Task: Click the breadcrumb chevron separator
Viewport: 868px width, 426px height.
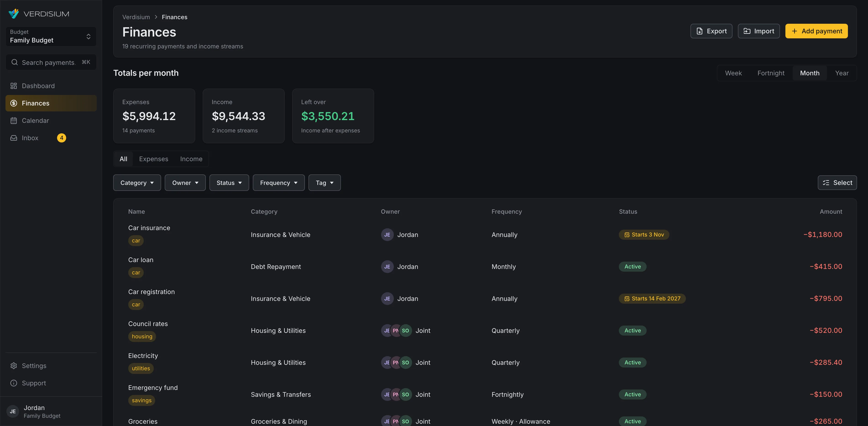Action: 156,17
